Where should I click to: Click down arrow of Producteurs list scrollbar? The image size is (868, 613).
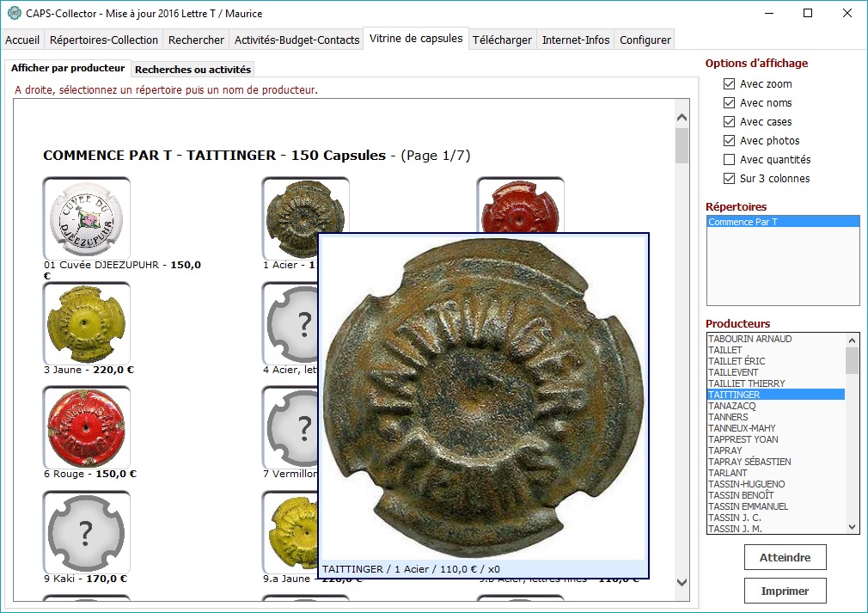point(852,527)
